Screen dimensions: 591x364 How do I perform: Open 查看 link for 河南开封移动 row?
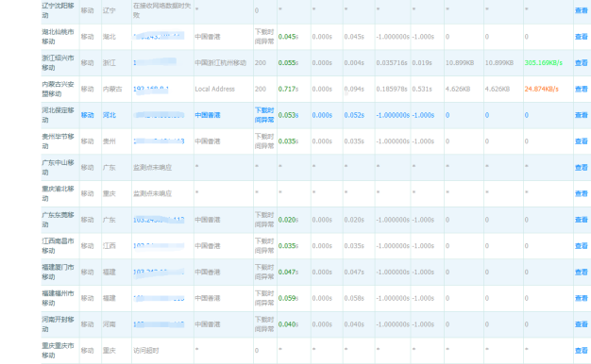[x=581, y=324]
